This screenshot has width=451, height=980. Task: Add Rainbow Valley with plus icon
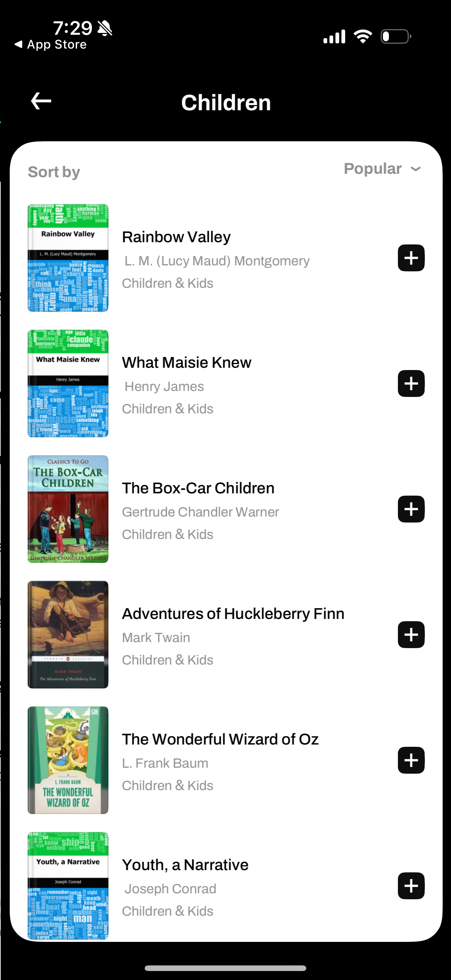click(x=411, y=258)
